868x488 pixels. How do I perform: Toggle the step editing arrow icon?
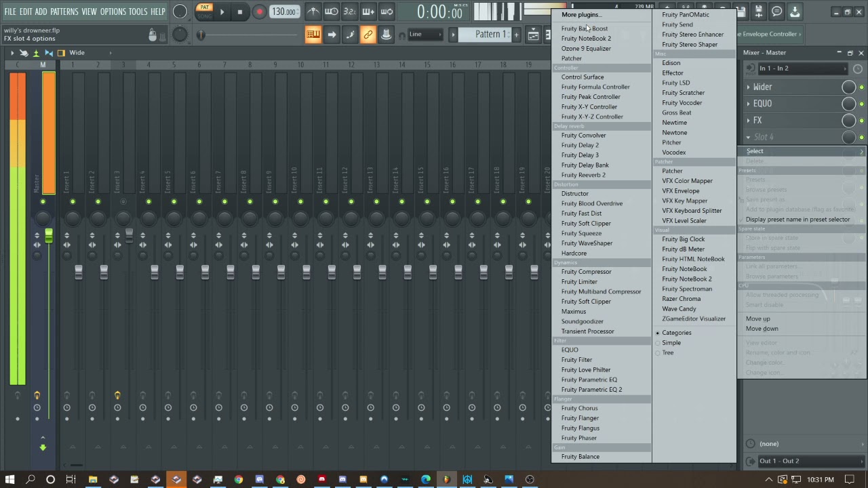pyautogui.click(x=332, y=35)
